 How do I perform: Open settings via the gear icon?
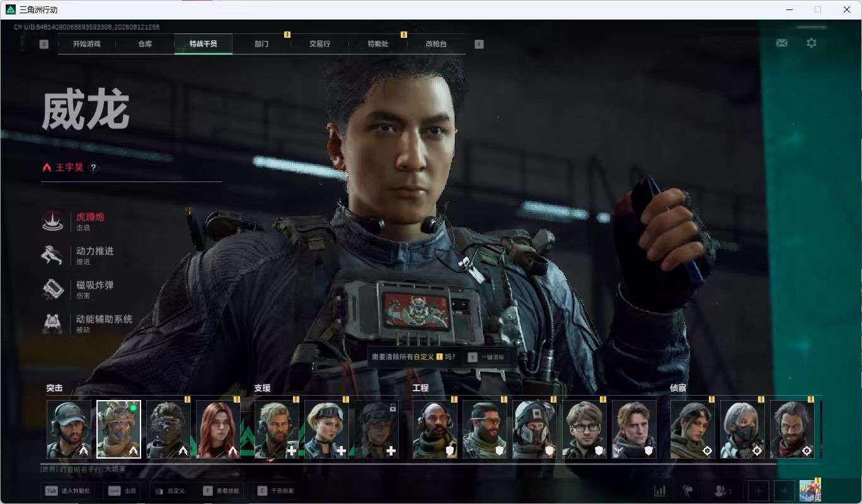click(x=812, y=43)
